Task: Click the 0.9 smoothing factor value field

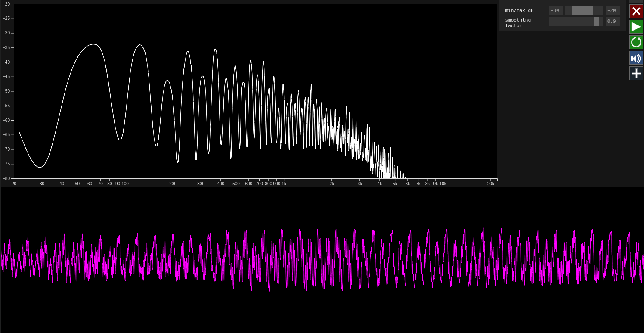Action: pos(613,22)
